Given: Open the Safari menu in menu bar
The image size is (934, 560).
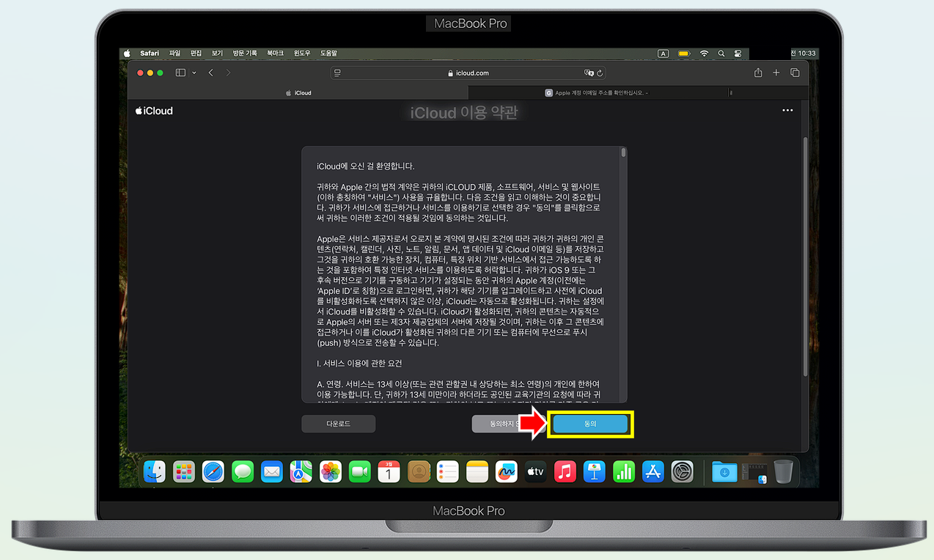Looking at the screenshot, I should [150, 54].
